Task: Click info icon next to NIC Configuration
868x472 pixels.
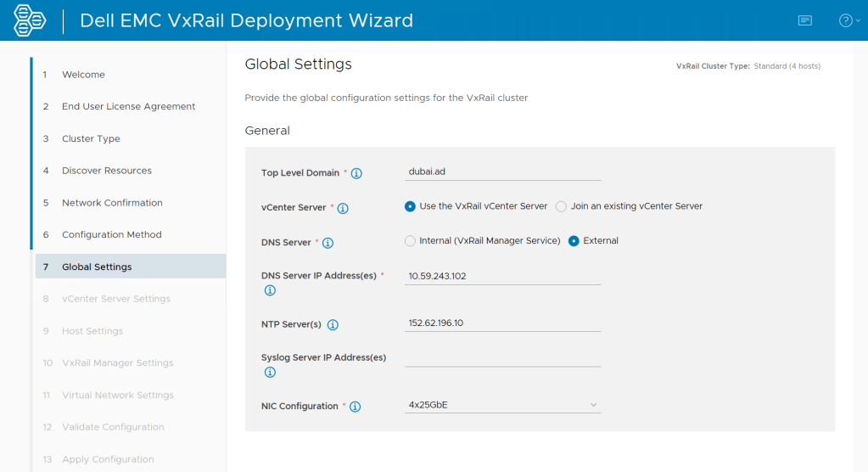Action: tap(355, 407)
